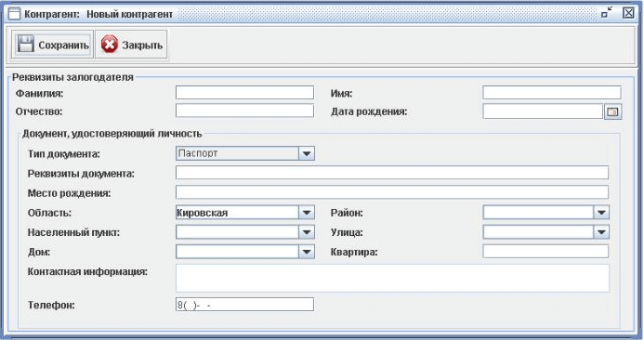This screenshot has width=644, height=340.
Task: Click the Квартира input field
Action: [x=545, y=252]
